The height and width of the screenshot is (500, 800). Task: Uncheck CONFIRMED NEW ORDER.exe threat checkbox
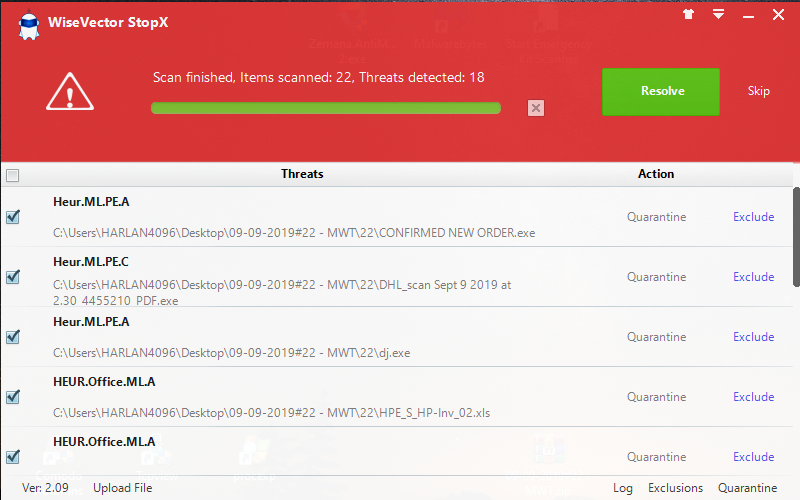point(13,217)
